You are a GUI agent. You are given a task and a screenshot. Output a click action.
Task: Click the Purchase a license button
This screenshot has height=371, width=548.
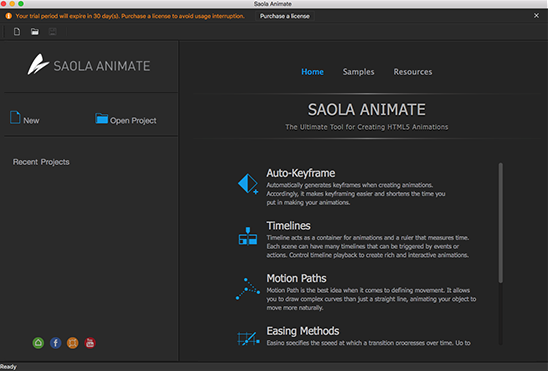click(284, 16)
